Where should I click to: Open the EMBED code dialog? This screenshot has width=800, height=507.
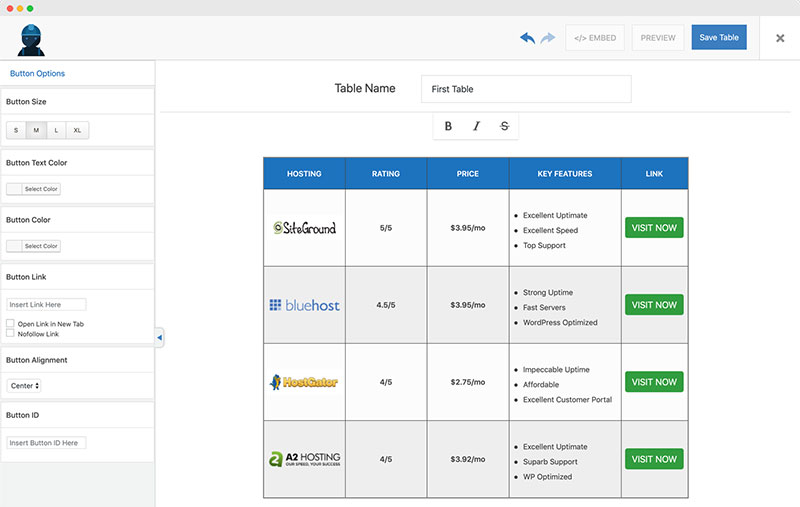[595, 38]
